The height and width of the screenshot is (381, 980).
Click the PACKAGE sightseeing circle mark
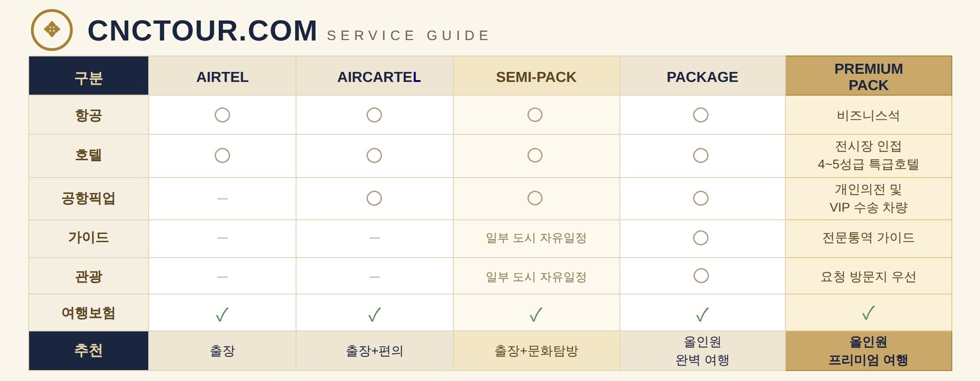pyautogui.click(x=701, y=275)
